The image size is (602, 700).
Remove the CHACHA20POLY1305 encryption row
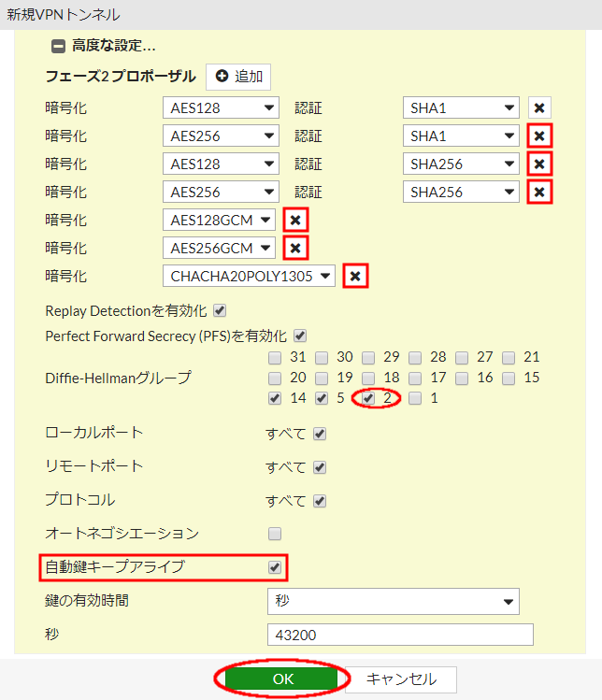tap(355, 276)
